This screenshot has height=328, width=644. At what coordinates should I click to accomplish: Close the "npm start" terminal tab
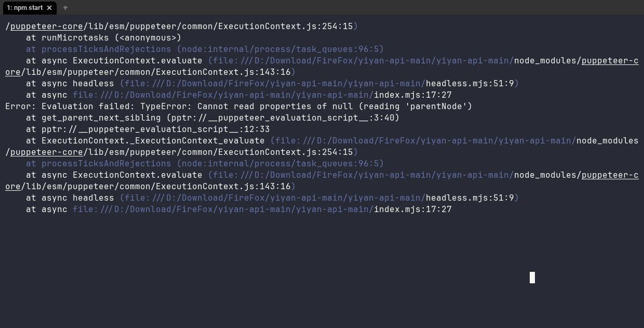49,8
